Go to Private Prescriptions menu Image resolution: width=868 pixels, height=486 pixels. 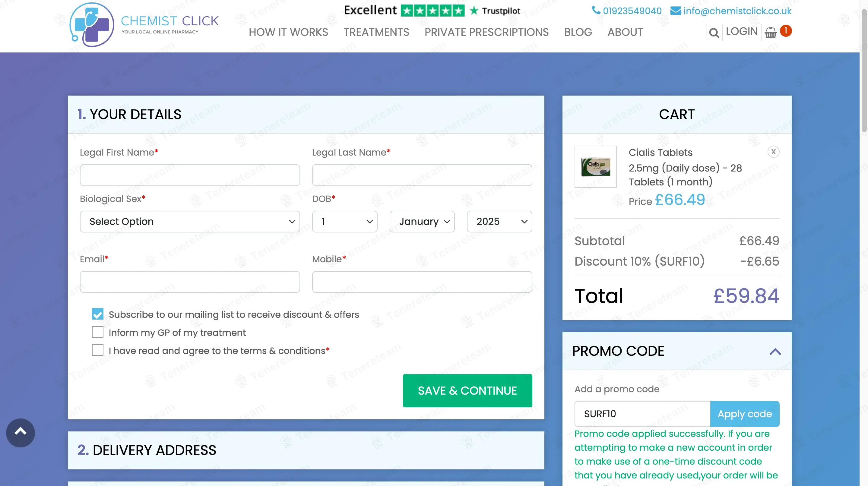click(x=486, y=32)
